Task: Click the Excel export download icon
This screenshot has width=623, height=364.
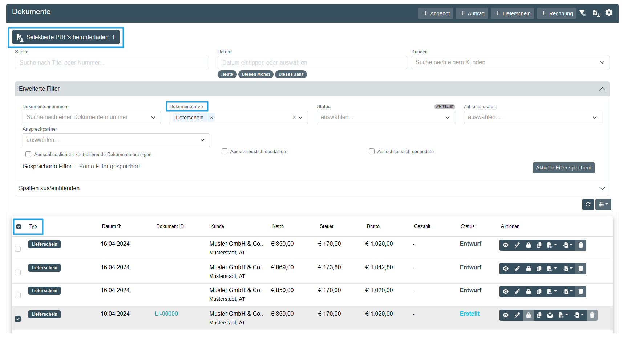Action: (596, 13)
